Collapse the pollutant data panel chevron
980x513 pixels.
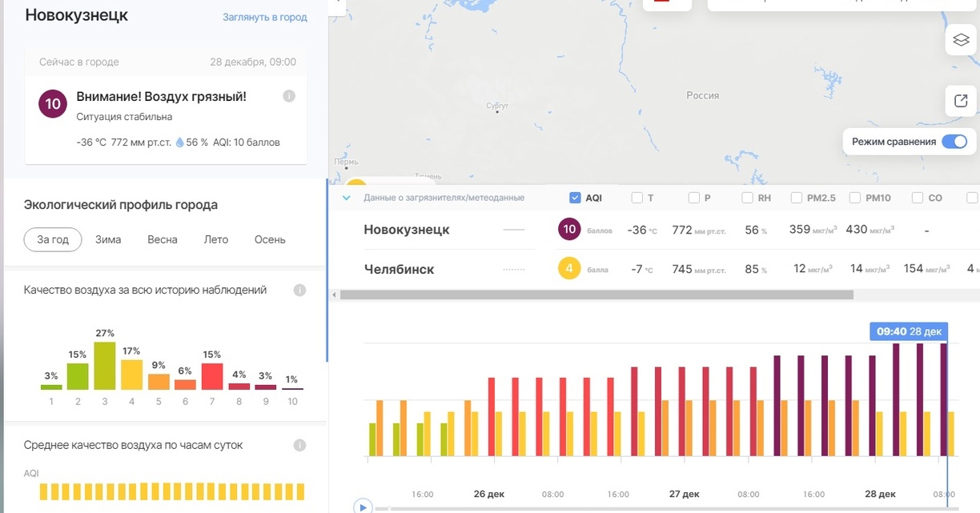[x=346, y=197]
